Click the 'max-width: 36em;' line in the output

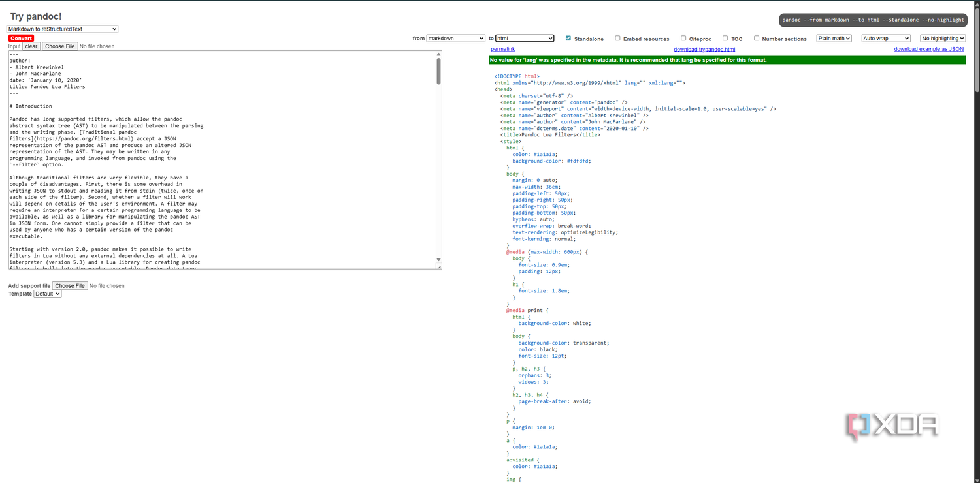[x=537, y=187]
